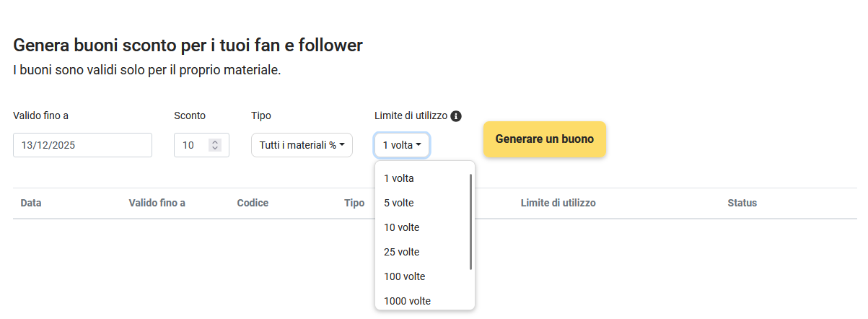Set usage limit to 1000 volte

[x=408, y=301]
